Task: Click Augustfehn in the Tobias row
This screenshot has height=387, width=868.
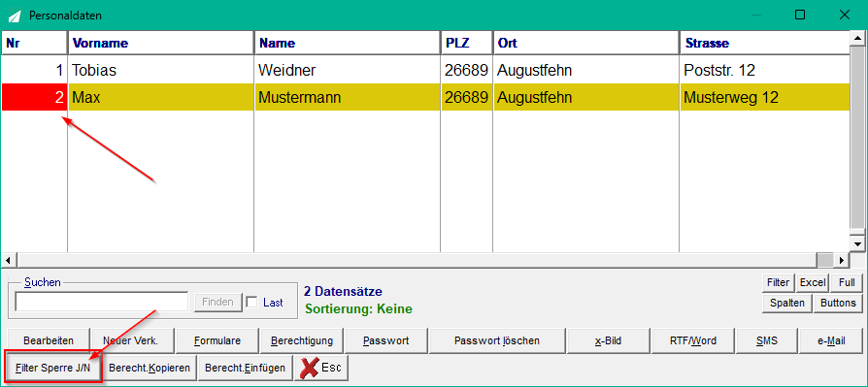Action: coord(586,70)
